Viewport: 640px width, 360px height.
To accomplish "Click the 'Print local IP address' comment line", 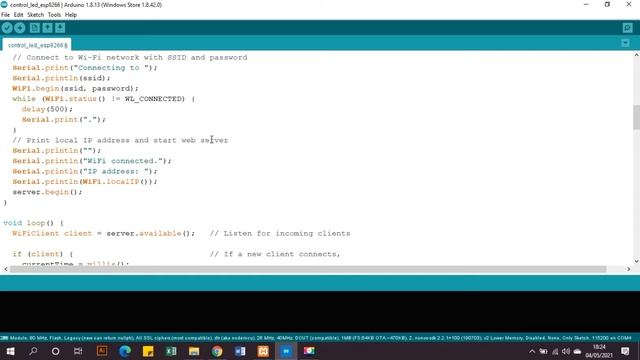I will (120, 140).
